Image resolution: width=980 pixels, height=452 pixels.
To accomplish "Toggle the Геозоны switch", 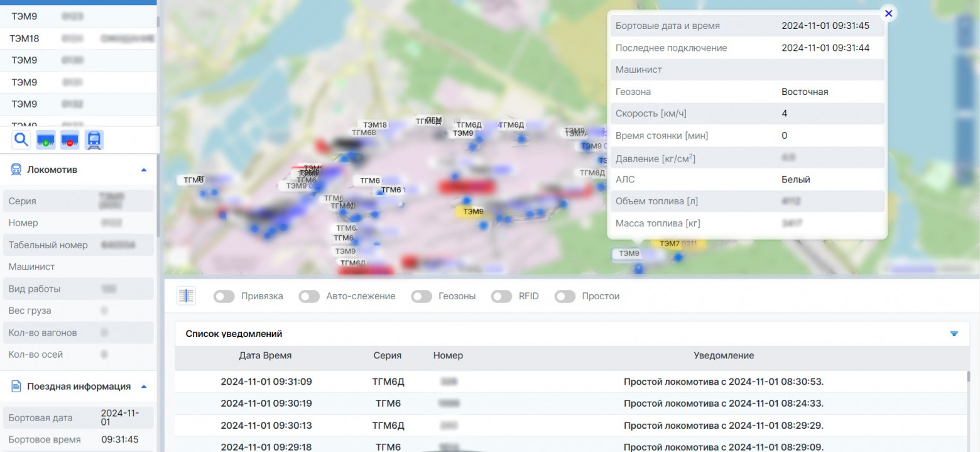I will click(422, 296).
